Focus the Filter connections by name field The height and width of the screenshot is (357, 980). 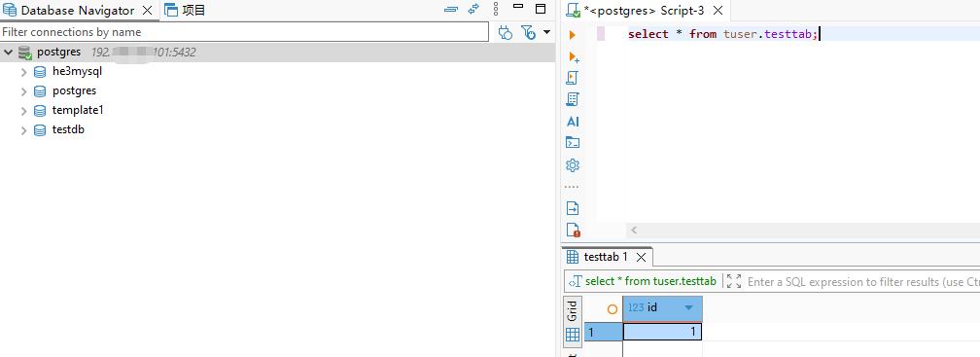(244, 32)
